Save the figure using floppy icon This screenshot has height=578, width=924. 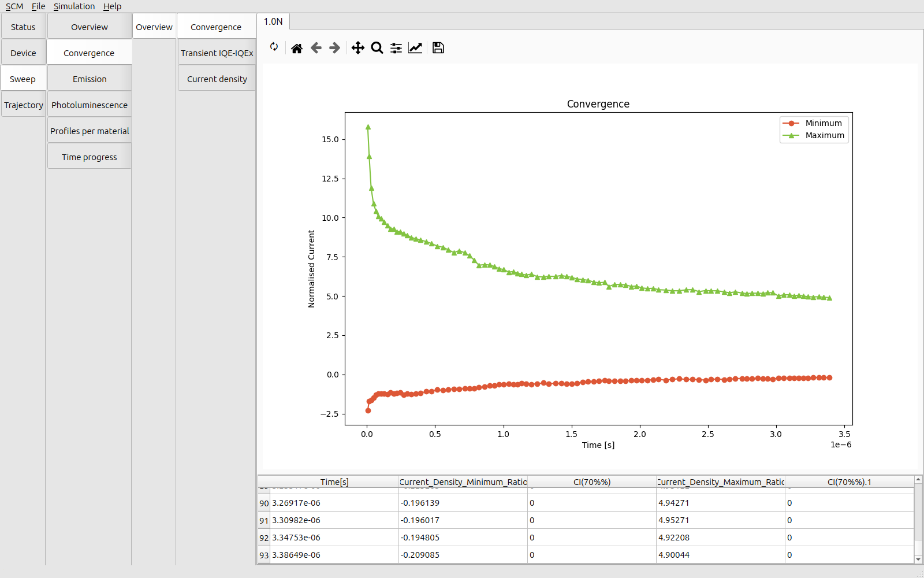click(x=438, y=48)
